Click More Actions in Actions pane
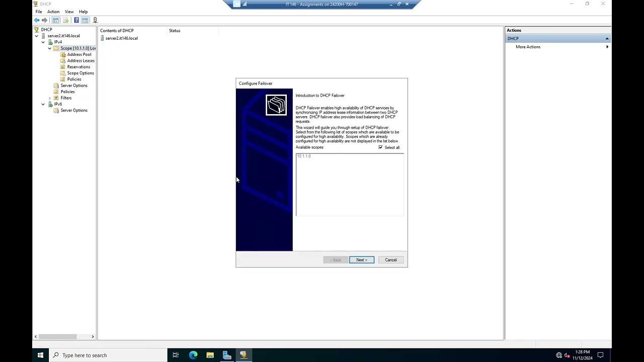Screen dimensions: 644x362 coord(528,47)
